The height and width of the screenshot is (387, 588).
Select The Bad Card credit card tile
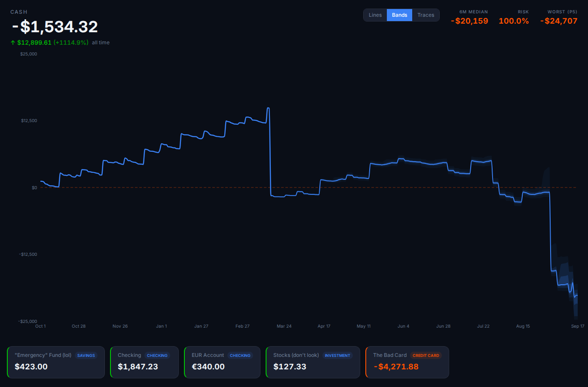click(407, 362)
